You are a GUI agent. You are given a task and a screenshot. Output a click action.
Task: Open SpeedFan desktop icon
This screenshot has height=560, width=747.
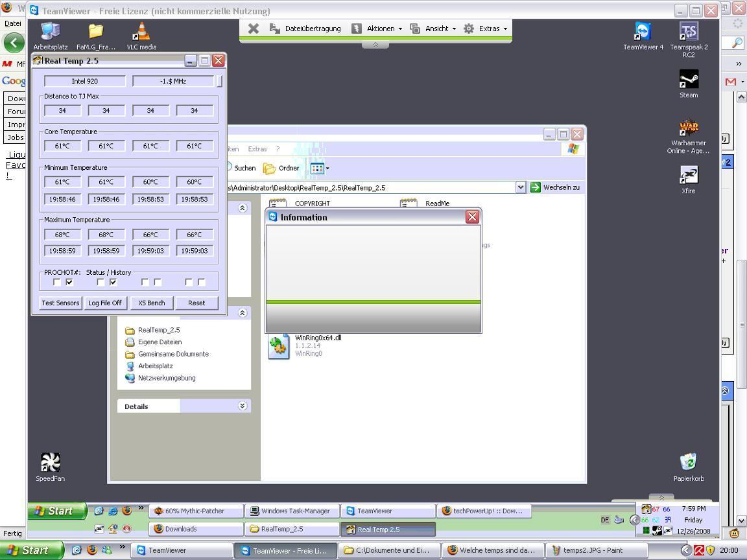(x=50, y=467)
